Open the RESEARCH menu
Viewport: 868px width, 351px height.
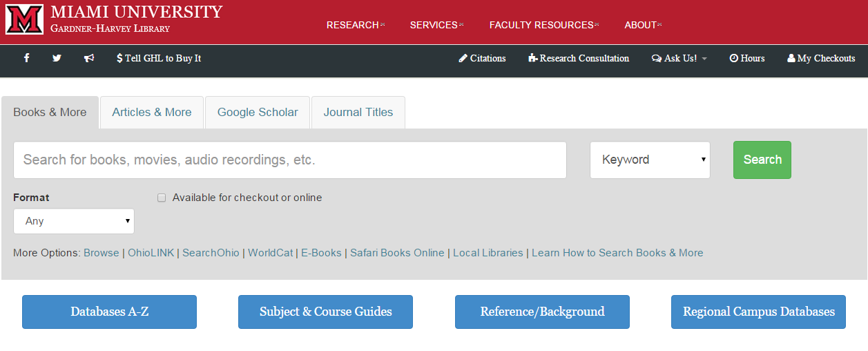point(356,25)
